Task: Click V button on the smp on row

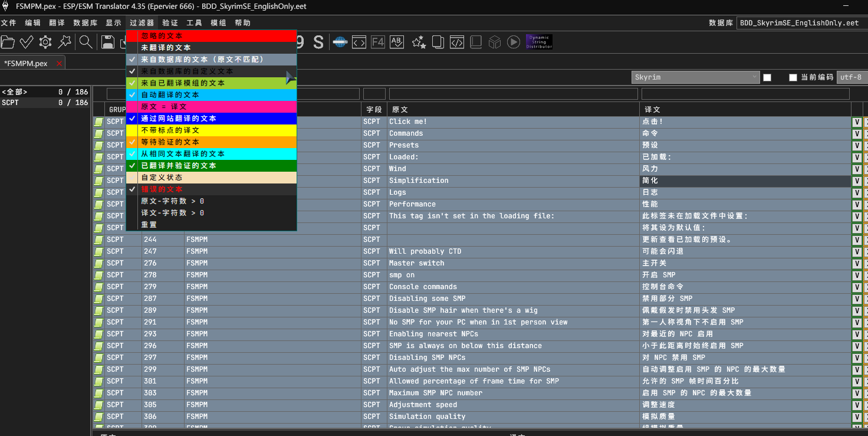Action: (857, 275)
